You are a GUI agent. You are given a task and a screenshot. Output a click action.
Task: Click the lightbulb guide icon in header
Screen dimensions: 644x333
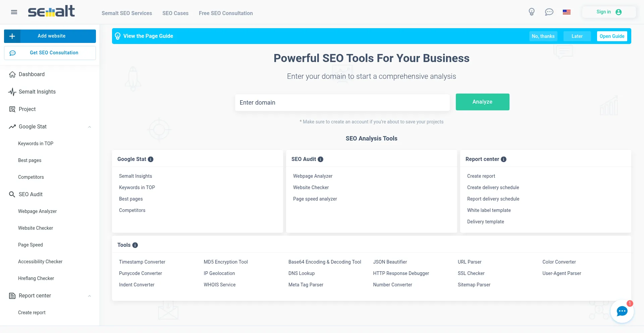coord(532,12)
